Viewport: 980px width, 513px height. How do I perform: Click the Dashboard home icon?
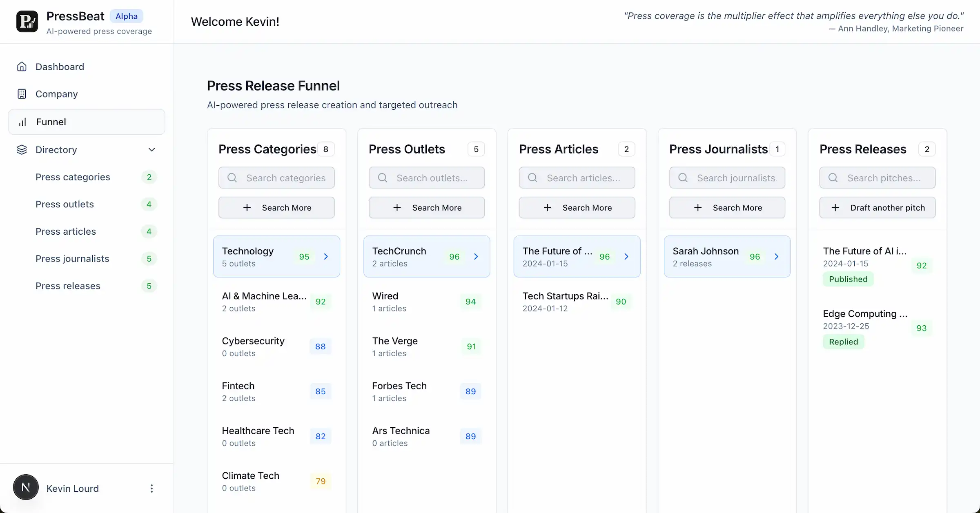click(22, 67)
